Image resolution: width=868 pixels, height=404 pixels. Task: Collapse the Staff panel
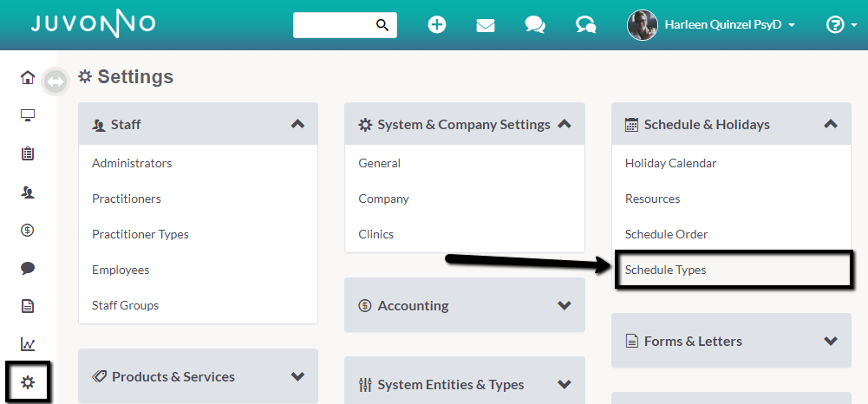pos(297,124)
